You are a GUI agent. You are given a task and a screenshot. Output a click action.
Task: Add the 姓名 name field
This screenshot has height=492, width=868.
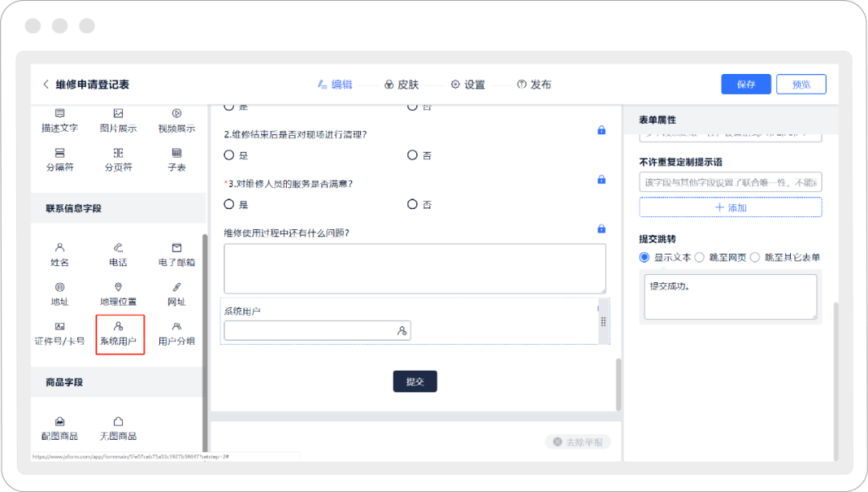[x=59, y=254]
